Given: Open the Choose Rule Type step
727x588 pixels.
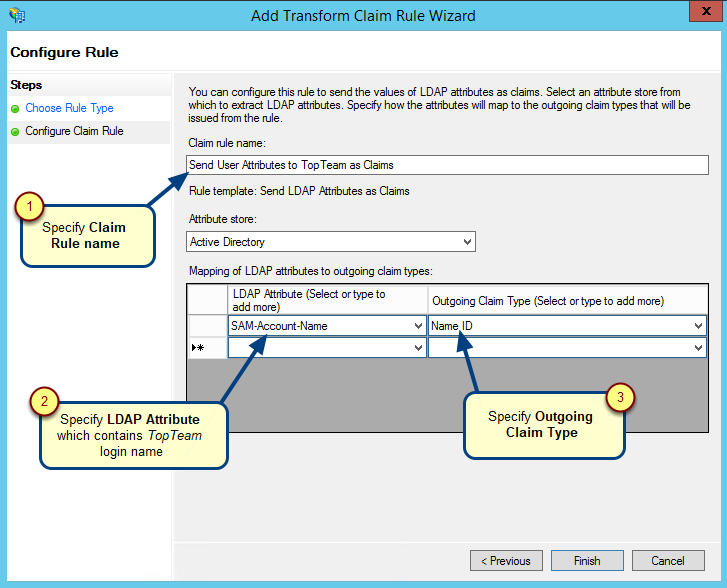Looking at the screenshot, I should click(69, 108).
